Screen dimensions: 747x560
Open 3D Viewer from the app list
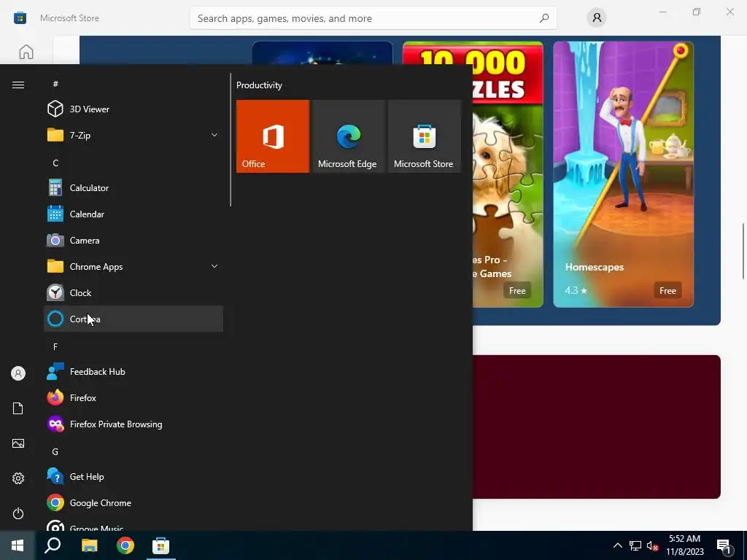[133, 109]
